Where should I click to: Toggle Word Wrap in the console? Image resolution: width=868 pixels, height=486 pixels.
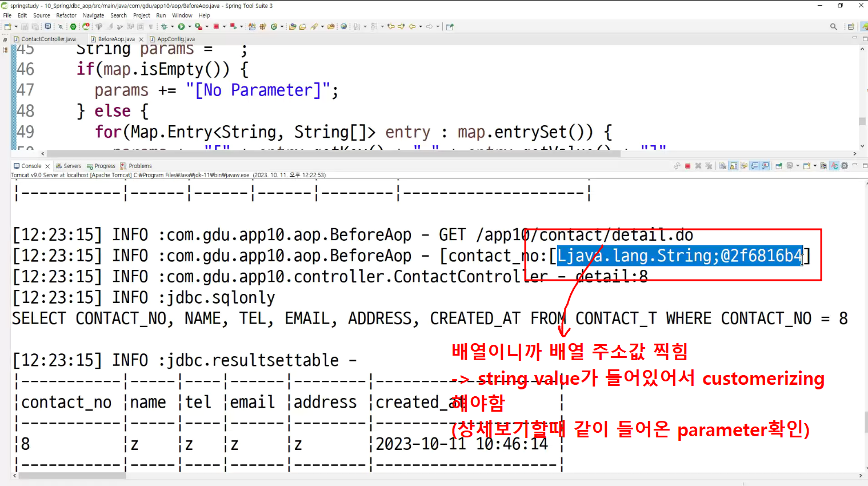pos(744,166)
